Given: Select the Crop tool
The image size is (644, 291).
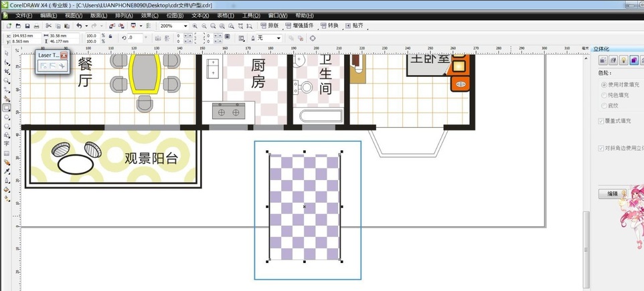Looking at the screenshot, I should coord(7,72).
